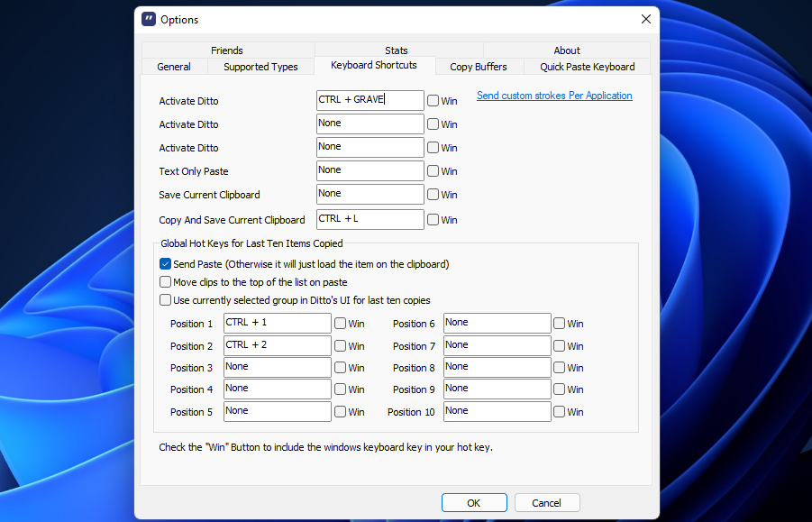The image size is (812, 522).
Task: Open the About tab
Action: [567, 50]
